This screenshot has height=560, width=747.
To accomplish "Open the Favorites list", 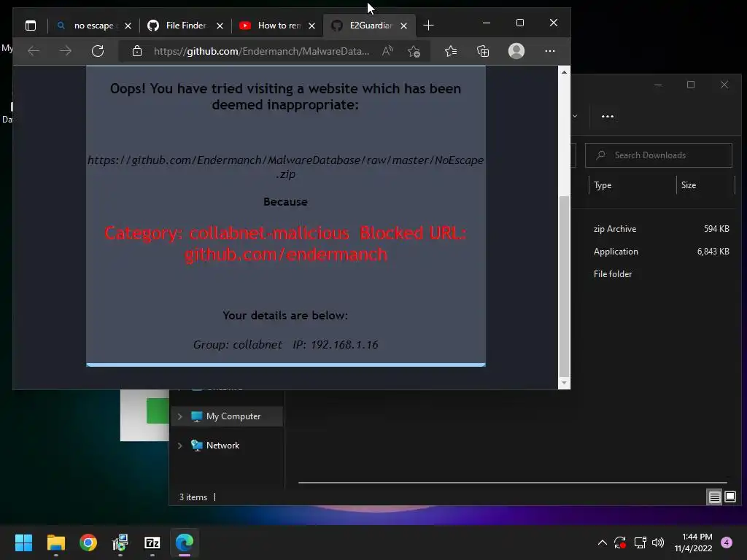I will coord(451,51).
